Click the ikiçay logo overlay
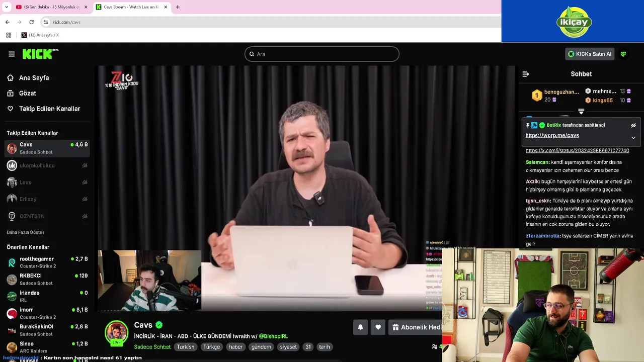 tap(574, 22)
